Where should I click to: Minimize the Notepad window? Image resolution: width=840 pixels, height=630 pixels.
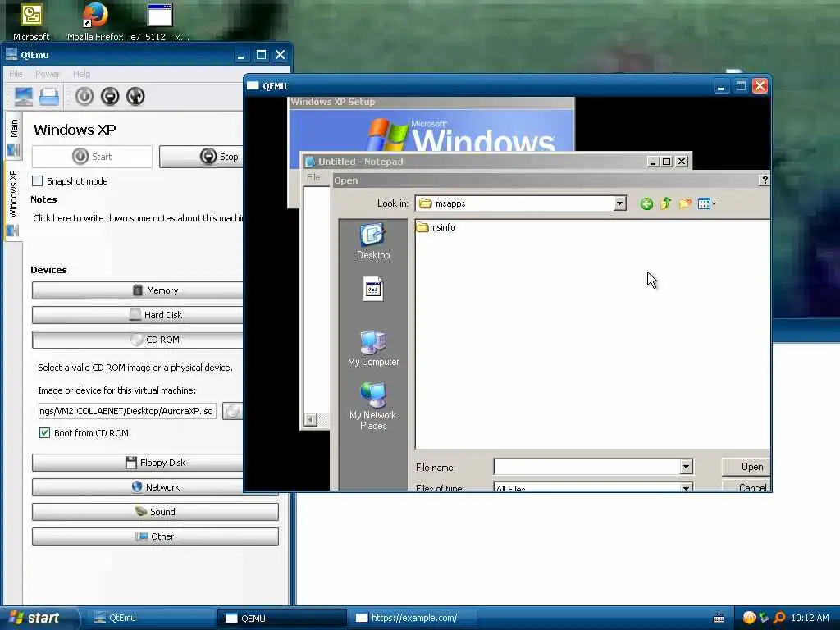pyautogui.click(x=652, y=162)
